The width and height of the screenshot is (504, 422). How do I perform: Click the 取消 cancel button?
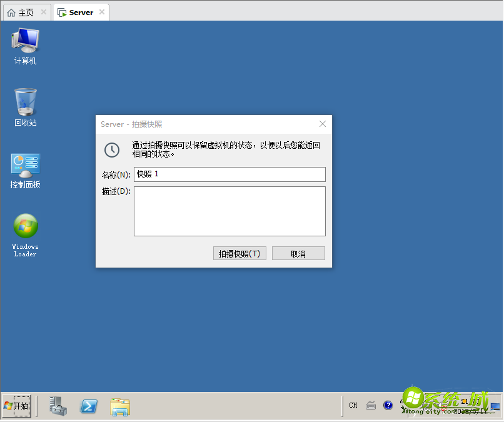pyautogui.click(x=298, y=253)
